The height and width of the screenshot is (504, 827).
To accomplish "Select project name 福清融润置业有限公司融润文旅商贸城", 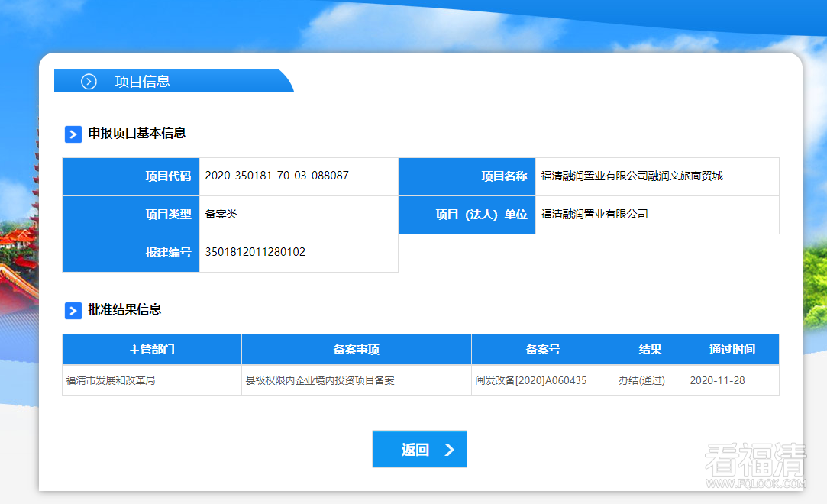I will (x=632, y=176).
